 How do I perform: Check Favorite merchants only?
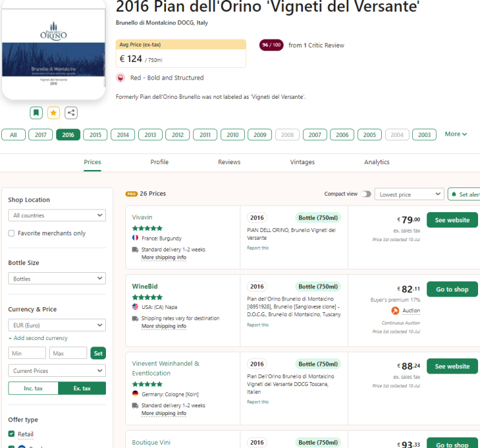tap(12, 233)
